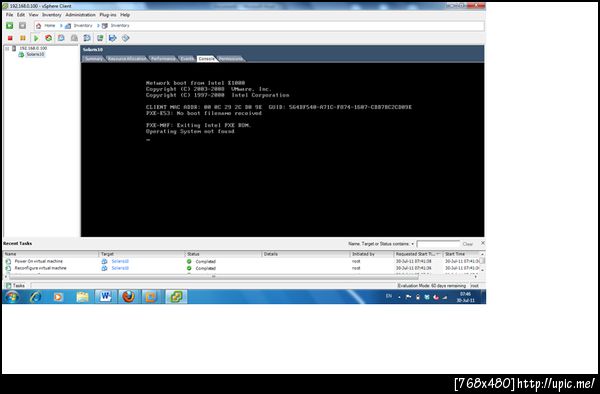Click Home link in breadcrumb bar
This screenshot has height=394, width=600.
(50, 26)
